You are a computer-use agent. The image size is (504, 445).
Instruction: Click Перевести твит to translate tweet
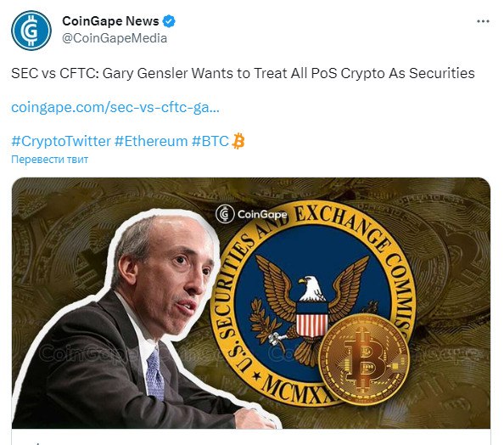tap(49, 160)
